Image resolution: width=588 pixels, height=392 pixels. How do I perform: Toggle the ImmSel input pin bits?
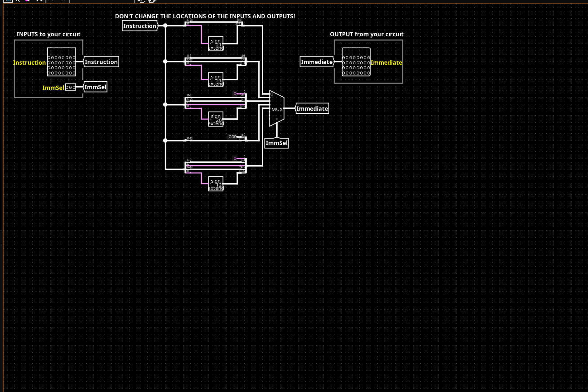70,87
